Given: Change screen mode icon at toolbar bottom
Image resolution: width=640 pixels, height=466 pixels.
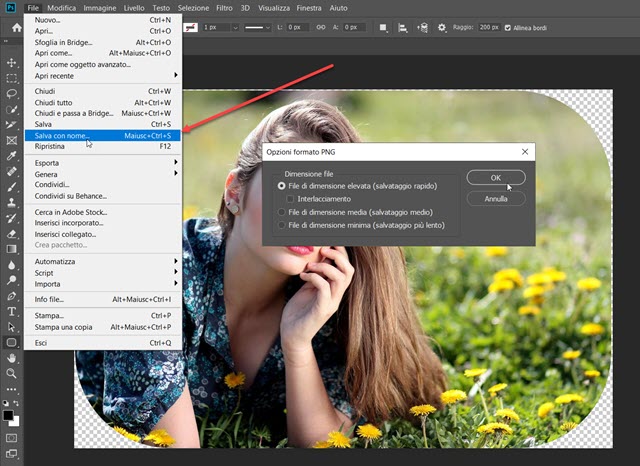Looking at the screenshot, I should (11, 453).
